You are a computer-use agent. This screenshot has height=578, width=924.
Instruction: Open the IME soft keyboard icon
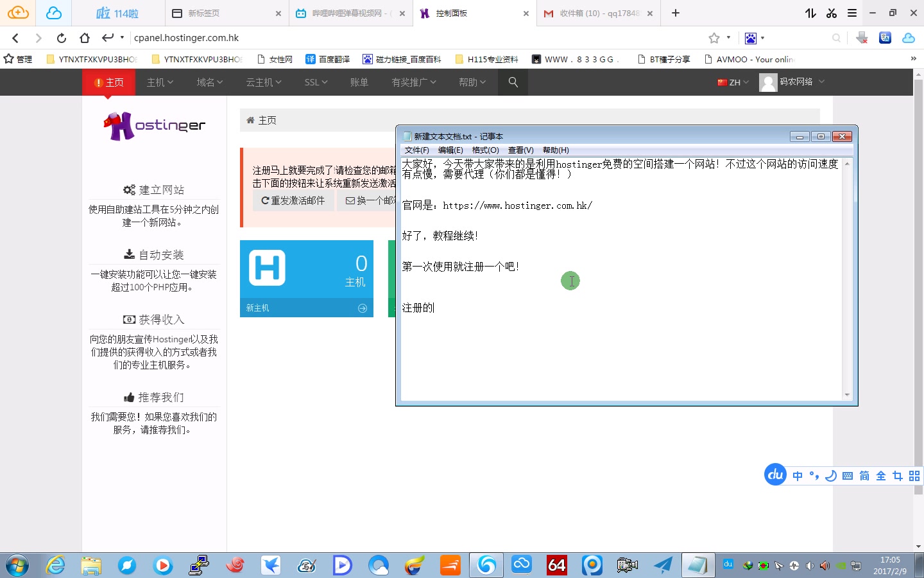click(x=848, y=476)
